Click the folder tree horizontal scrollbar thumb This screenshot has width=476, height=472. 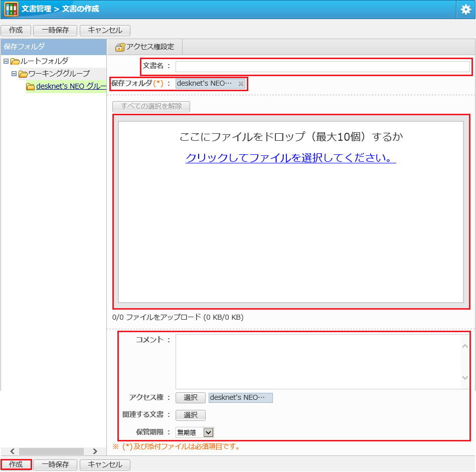pos(51,451)
